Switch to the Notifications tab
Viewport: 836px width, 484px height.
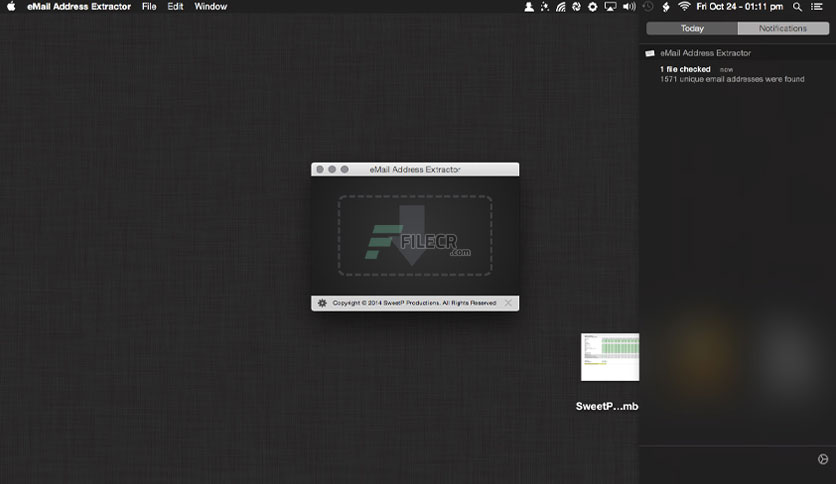point(783,28)
